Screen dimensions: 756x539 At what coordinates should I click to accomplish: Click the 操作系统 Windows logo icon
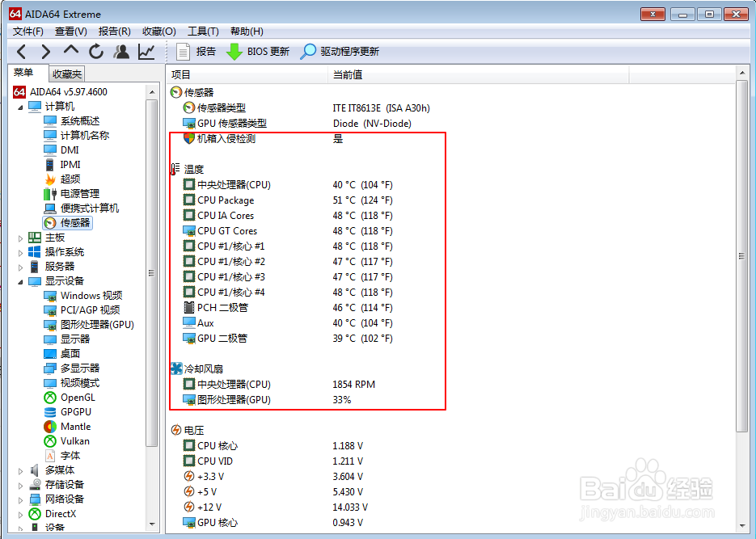tap(35, 252)
